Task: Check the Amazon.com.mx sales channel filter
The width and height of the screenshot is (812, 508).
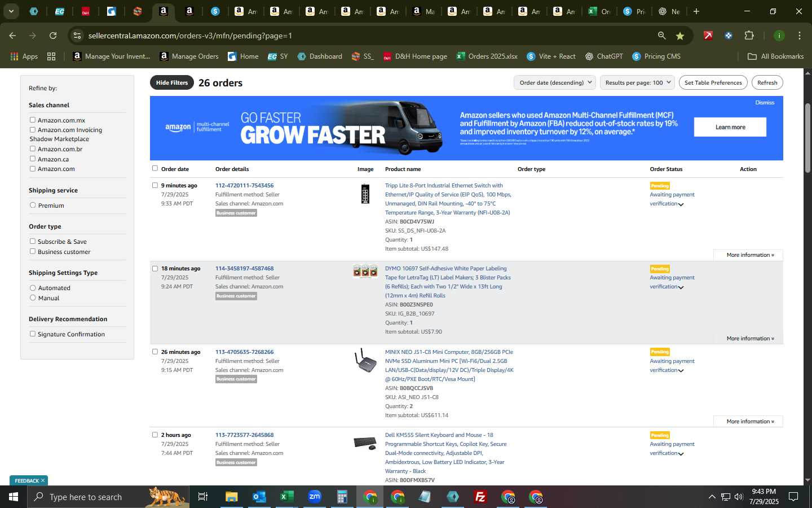Action: (33, 120)
